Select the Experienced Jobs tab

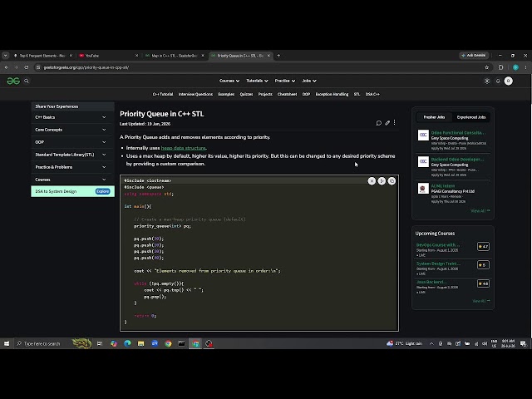[x=471, y=117]
